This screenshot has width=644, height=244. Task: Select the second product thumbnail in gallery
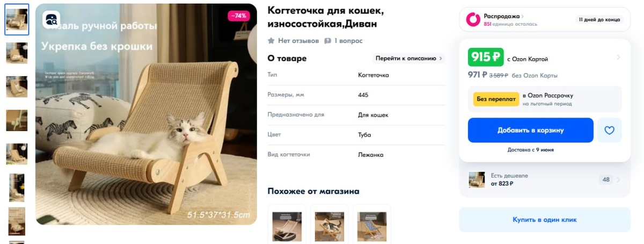(x=17, y=53)
